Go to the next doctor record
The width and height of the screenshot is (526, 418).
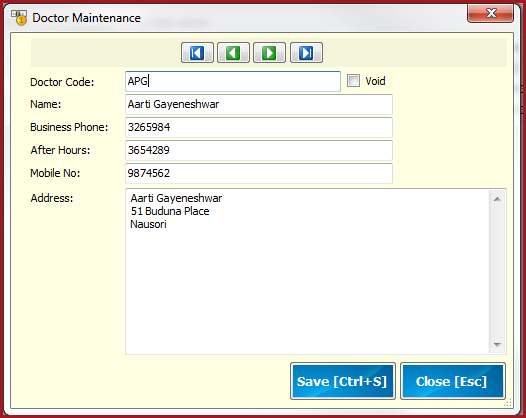(269, 53)
